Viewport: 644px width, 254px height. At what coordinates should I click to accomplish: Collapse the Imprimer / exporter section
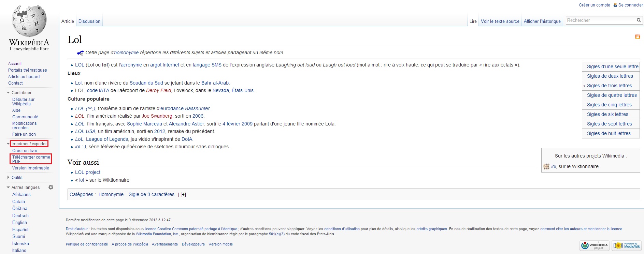8,144
